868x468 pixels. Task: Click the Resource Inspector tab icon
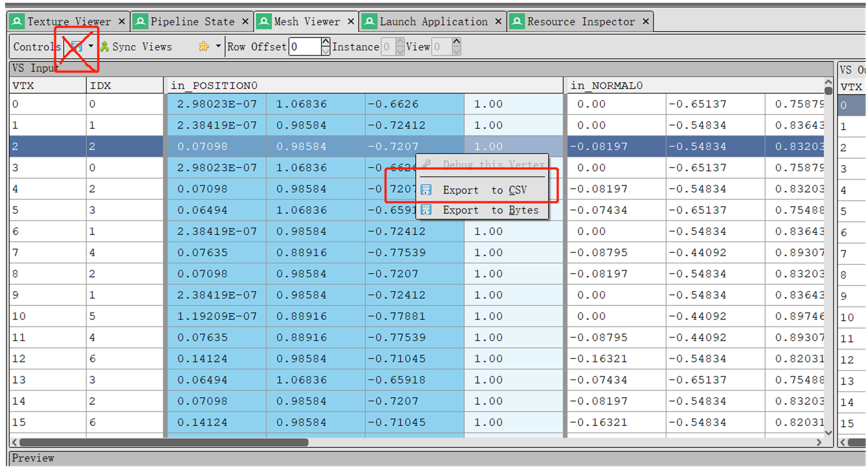(x=517, y=22)
